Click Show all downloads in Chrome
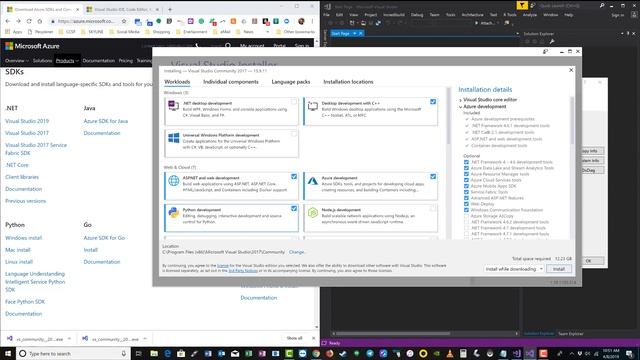Screen dimensions: 640x360 click(x=294, y=338)
